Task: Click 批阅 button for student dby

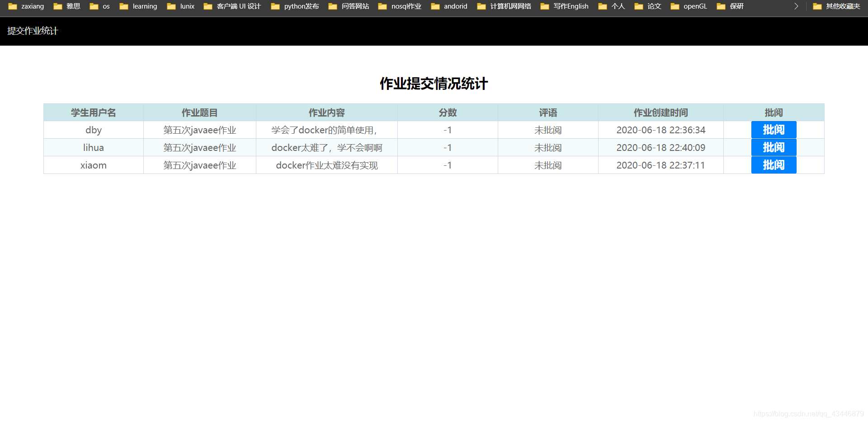Action: [774, 130]
